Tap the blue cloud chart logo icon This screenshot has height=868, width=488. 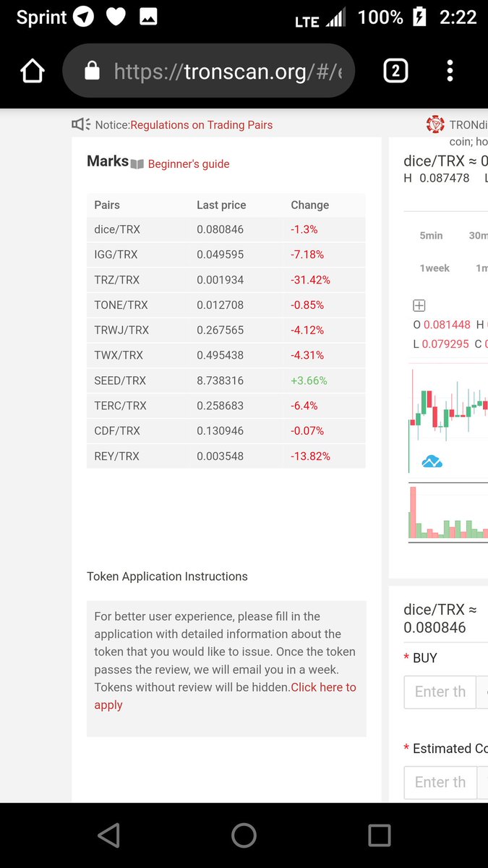(432, 461)
